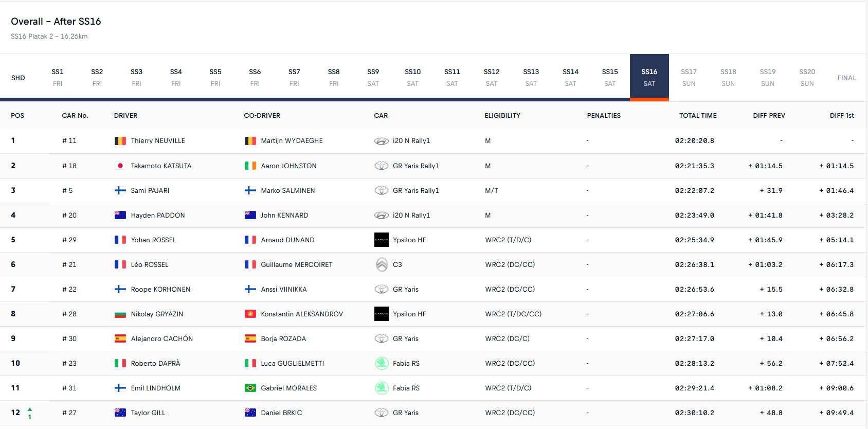
Task: Click Japanese flag beside Takamoto Katsuta
Action: coord(120,166)
